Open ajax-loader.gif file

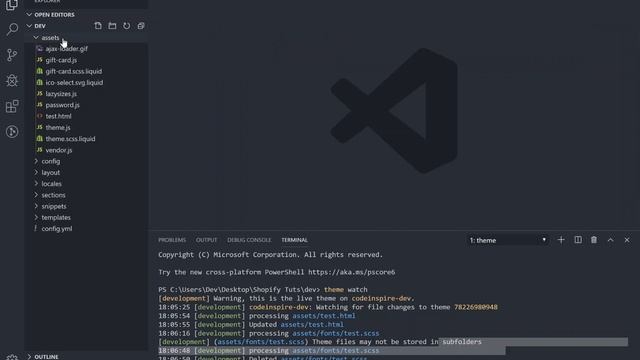pos(67,49)
